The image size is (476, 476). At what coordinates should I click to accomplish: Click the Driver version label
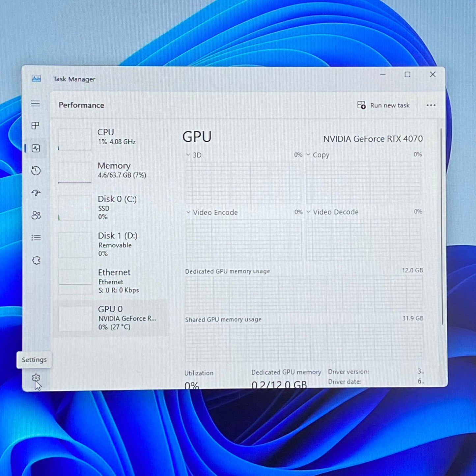349,372
